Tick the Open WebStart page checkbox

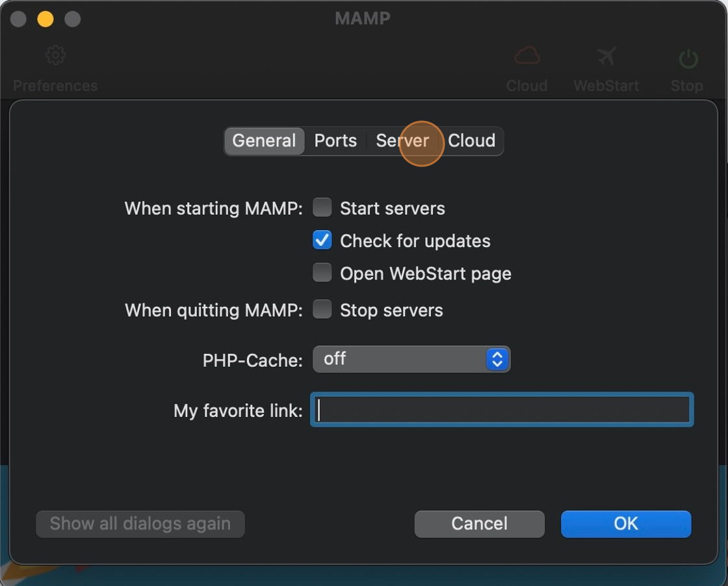pos(322,273)
